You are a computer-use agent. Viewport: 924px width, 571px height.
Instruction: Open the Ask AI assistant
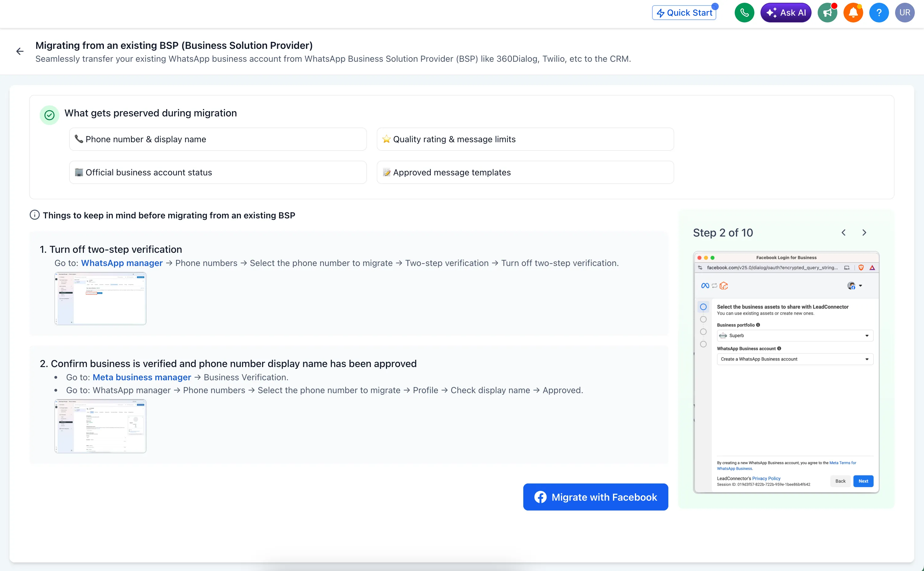point(785,13)
